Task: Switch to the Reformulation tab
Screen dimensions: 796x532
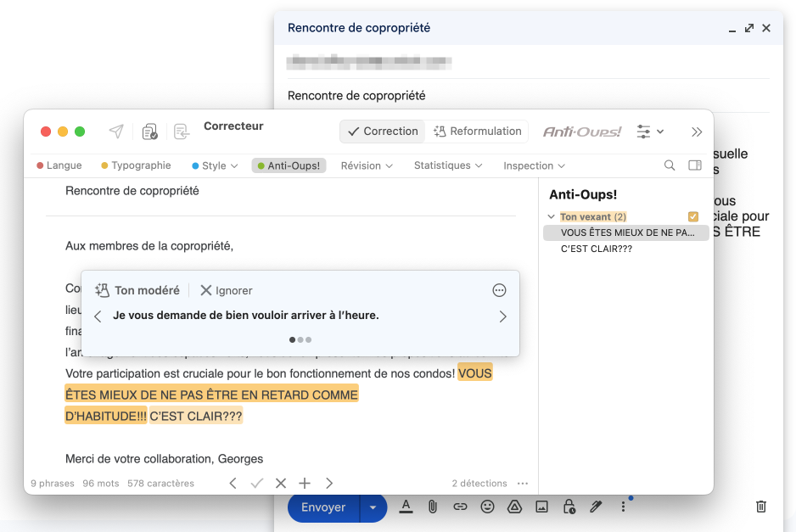Action: coord(477,132)
